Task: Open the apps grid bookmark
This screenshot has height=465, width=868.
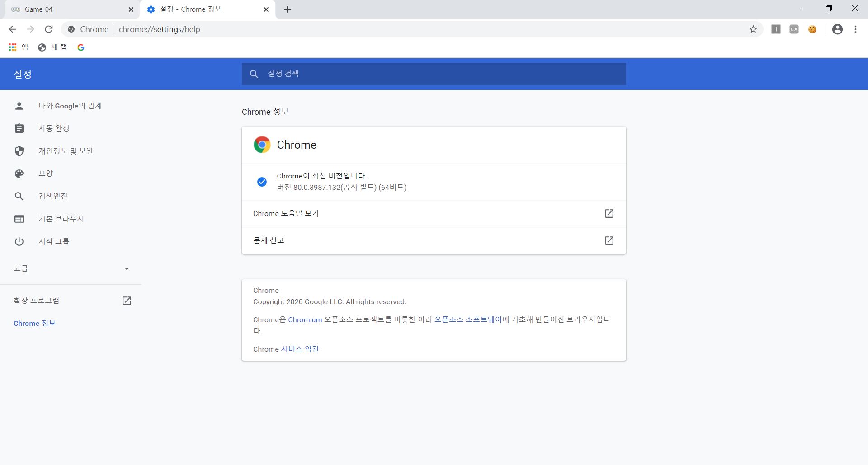Action: tap(19, 47)
